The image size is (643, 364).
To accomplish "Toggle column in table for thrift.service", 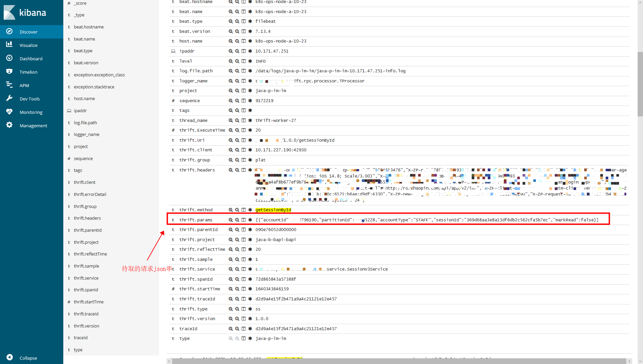I will click(x=243, y=269).
